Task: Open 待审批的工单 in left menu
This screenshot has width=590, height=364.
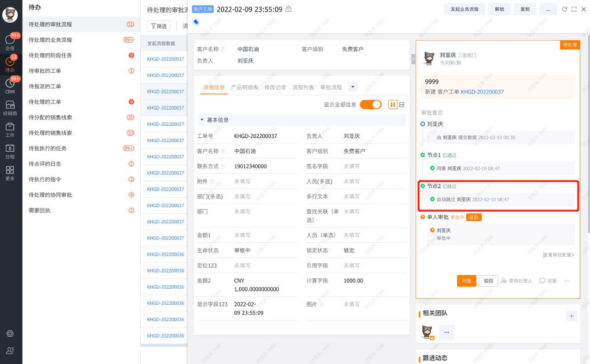Action: [x=81, y=71]
